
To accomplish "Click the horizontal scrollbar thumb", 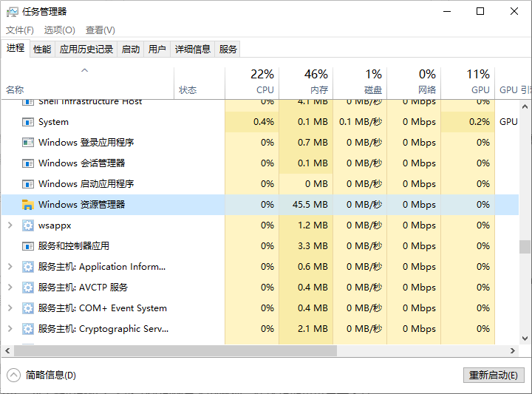I will pos(175,351).
